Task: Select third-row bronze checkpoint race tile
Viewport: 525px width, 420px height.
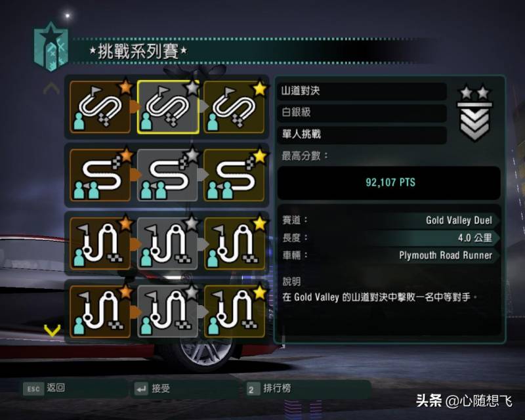Action: pyautogui.click(x=100, y=243)
